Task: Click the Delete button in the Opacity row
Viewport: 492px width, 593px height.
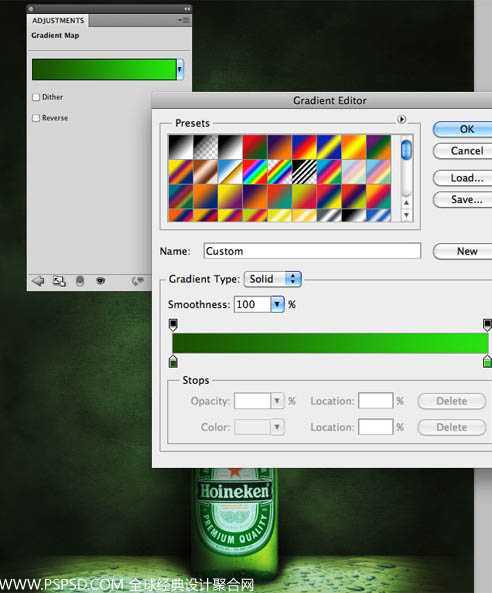Action: pos(452,401)
